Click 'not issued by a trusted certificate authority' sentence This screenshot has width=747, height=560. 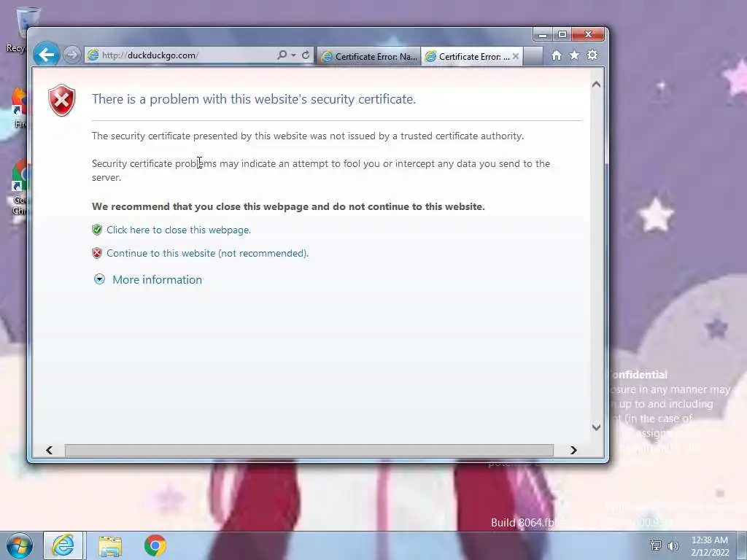308,136
